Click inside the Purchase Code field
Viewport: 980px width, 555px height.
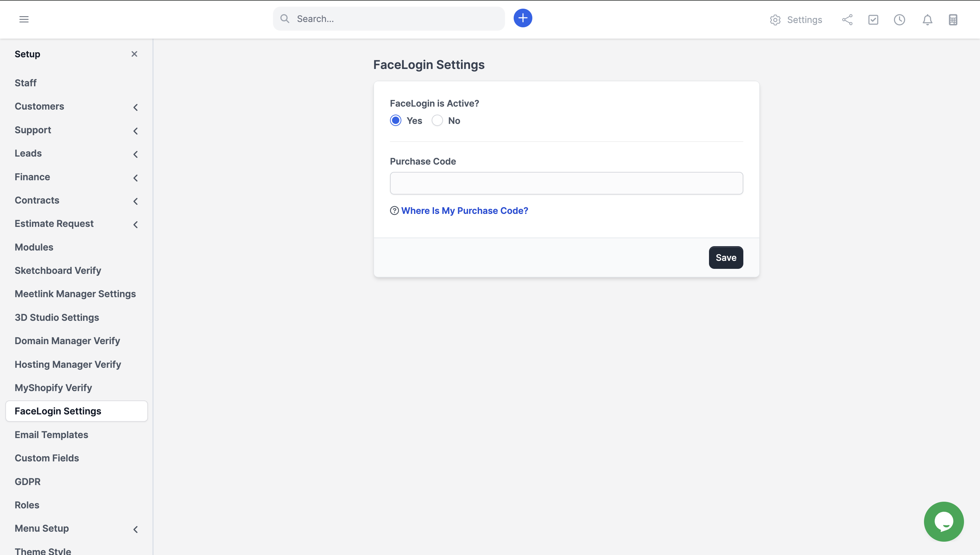[x=566, y=183]
